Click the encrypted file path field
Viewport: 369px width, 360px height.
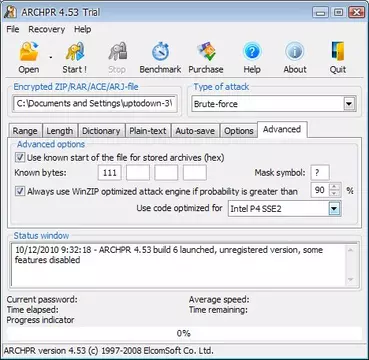click(95, 104)
